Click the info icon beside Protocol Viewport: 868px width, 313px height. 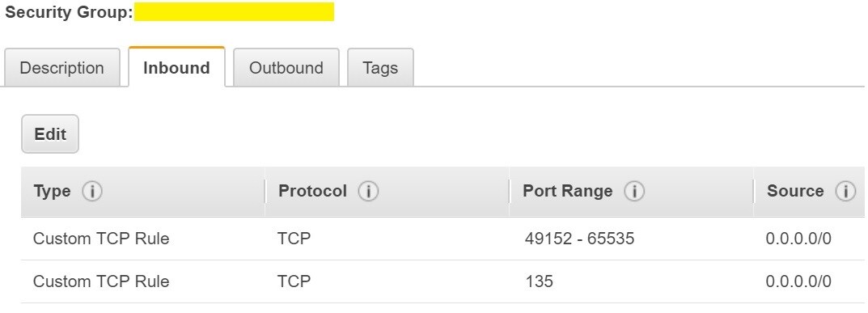pyautogui.click(x=368, y=192)
